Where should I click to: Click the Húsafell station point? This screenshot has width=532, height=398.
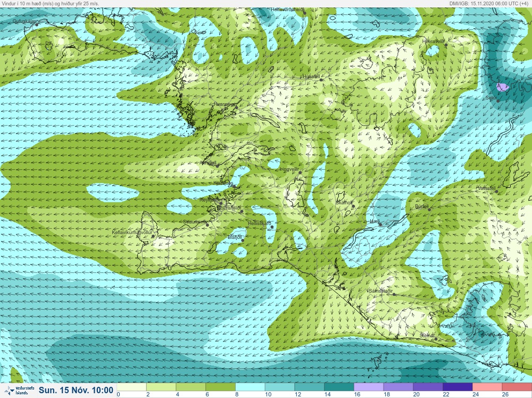[321, 80]
